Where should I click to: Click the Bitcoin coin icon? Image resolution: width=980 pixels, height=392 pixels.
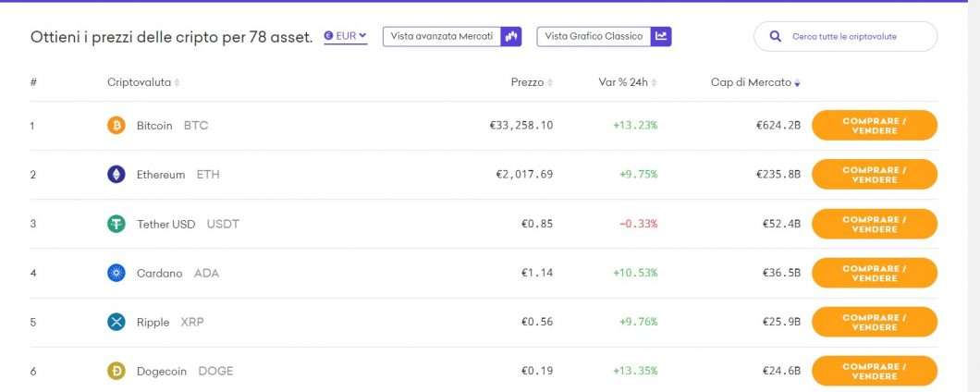(116, 126)
